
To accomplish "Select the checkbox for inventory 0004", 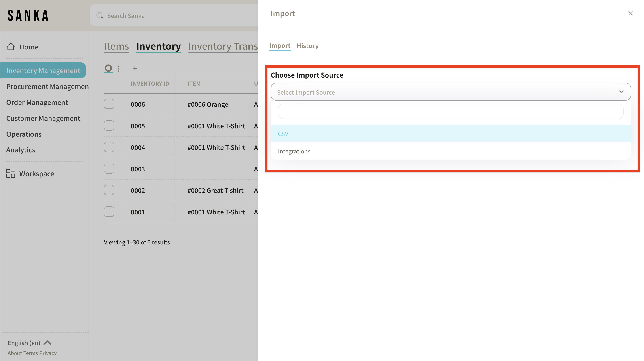I will click(x=109, y=147).
